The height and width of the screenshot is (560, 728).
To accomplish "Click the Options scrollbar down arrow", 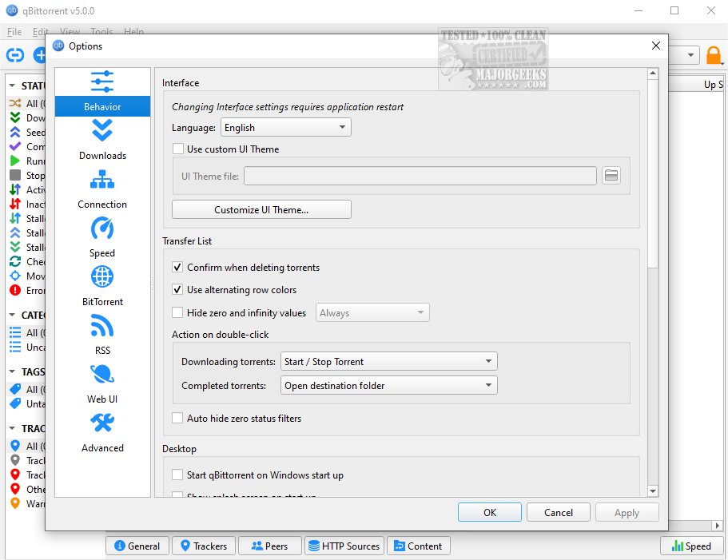I will [653, 490].
